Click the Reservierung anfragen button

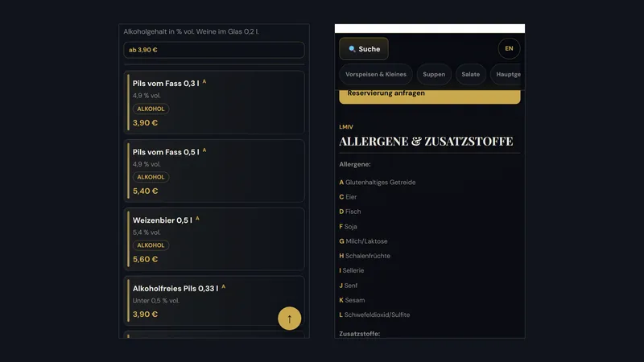430,97
